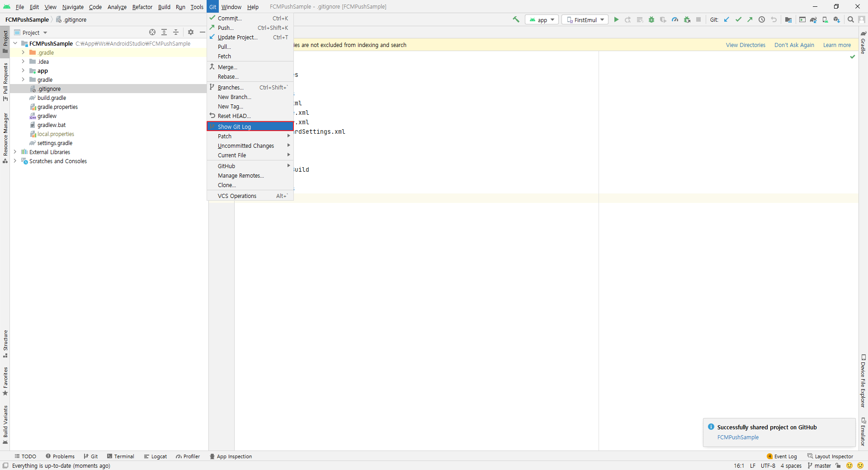Click the Git Rollback undo icon
Viewport: 868px width, 470px height.
coord(774,19)
